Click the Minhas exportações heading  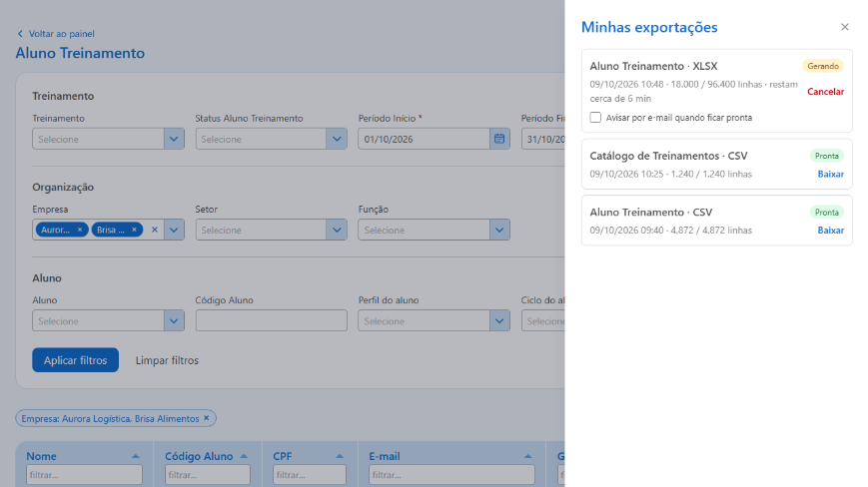click(649, 27)
